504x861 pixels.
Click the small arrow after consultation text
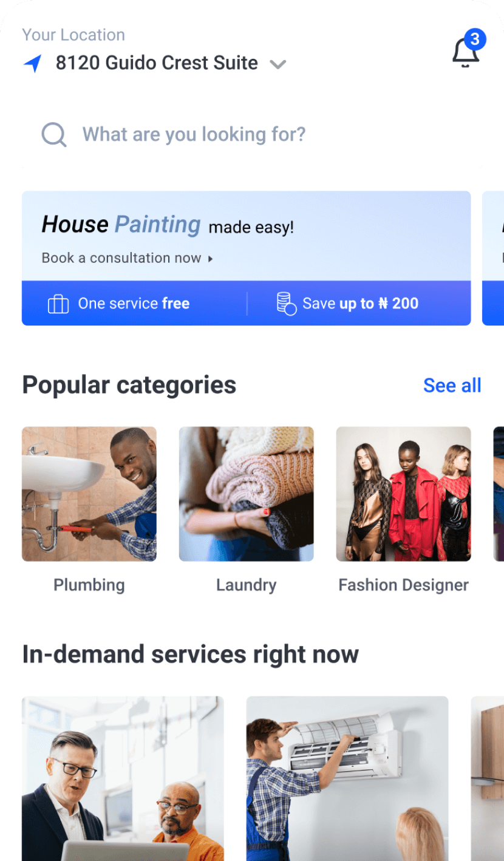tap(211, 259)
